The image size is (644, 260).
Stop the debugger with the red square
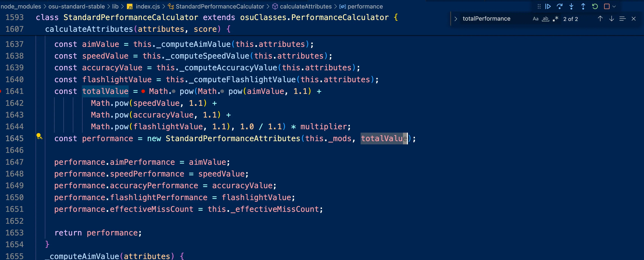(607, 6)
